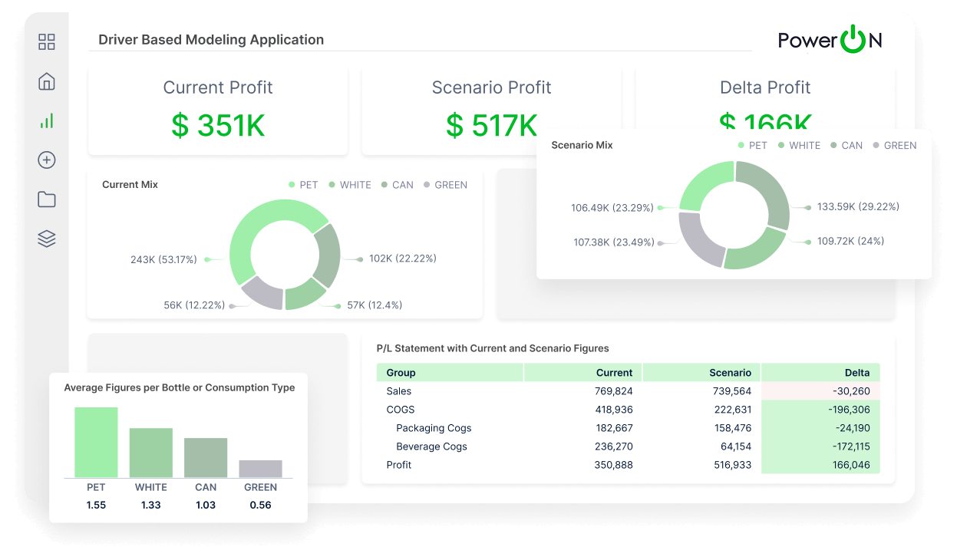Click the Group column header
957x560 pixels.
450,373
